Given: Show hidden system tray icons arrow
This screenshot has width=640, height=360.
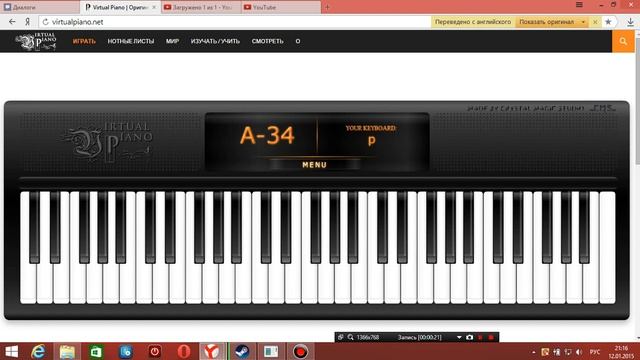Looking at the screenshot, I should 533,352.
